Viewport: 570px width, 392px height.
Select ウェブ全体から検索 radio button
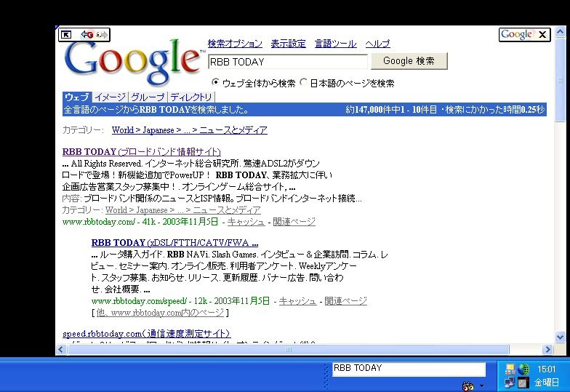[215, 81]
